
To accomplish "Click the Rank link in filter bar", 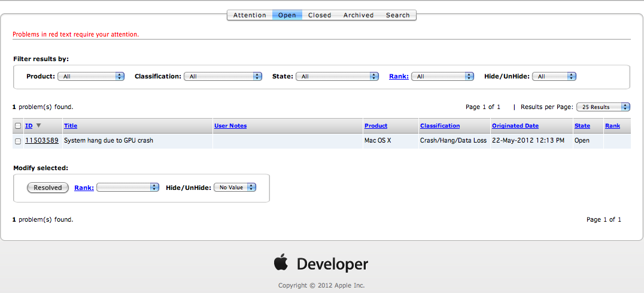I will (x=399, y=77).
